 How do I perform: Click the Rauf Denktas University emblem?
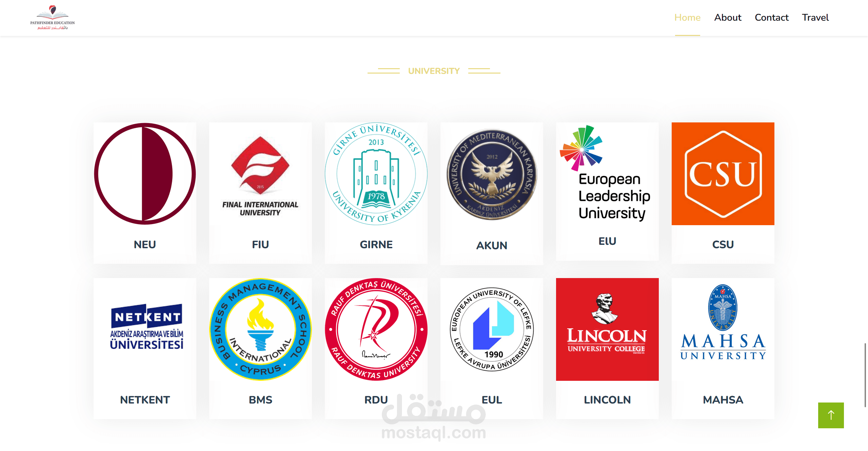tap(376, 329)
